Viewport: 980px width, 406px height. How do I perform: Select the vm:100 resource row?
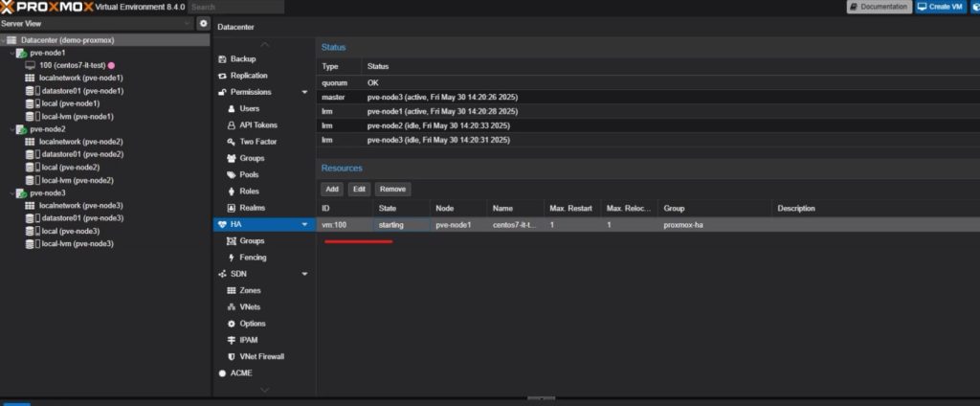[648, 225]
